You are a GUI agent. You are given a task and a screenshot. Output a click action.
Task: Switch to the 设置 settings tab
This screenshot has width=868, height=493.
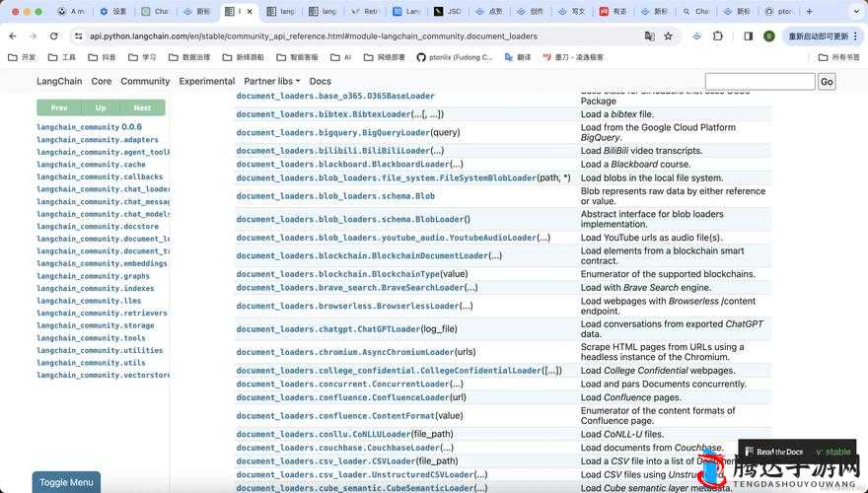[x=112, y=11]
